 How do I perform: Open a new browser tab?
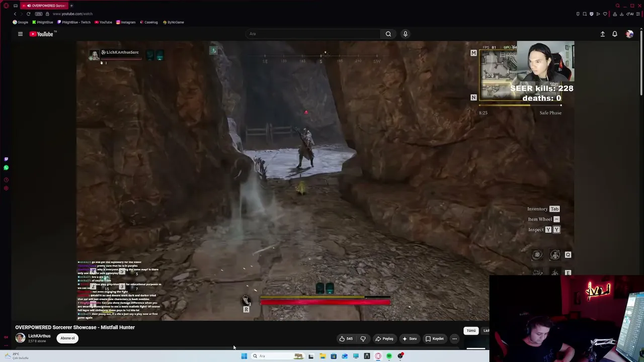pyautogui.click(x=71, y=6)
